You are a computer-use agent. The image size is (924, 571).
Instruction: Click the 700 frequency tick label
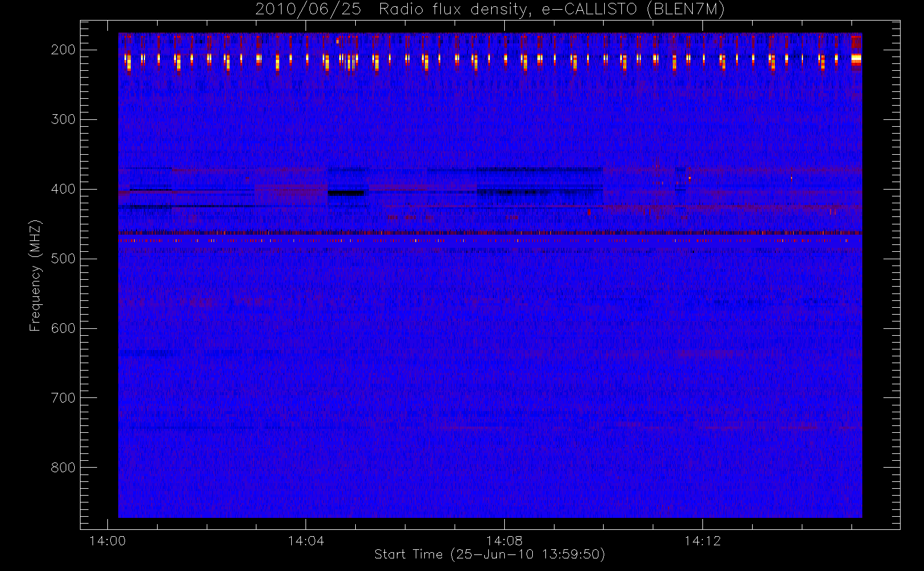tap(63, 398)
